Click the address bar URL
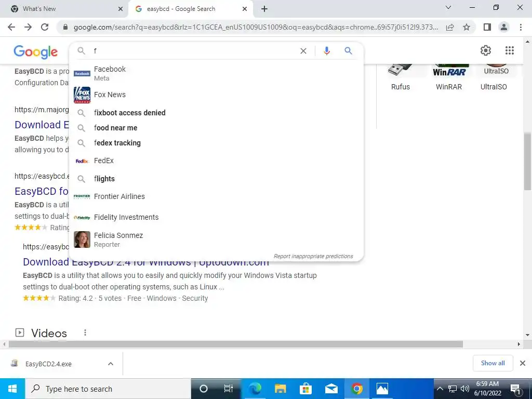The height and width of the screenshot is (399, 532). click(x=256, y=27)
